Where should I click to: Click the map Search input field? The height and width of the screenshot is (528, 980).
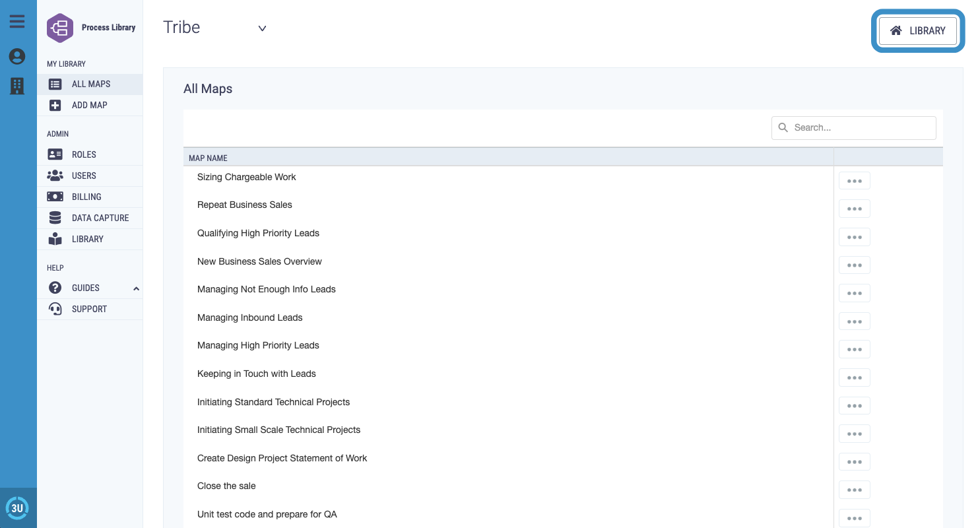coord(854,127)
